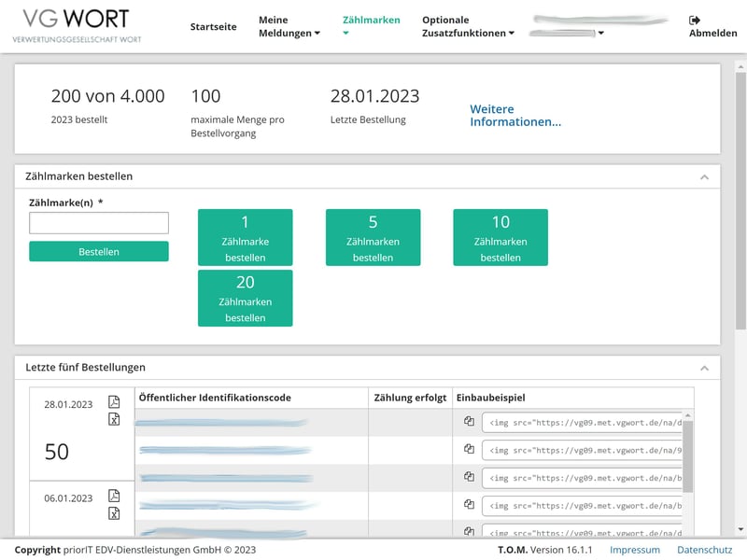Collapse the Zählmarken bestellen panel
This screenshot has height=560, width=747.
704,176
